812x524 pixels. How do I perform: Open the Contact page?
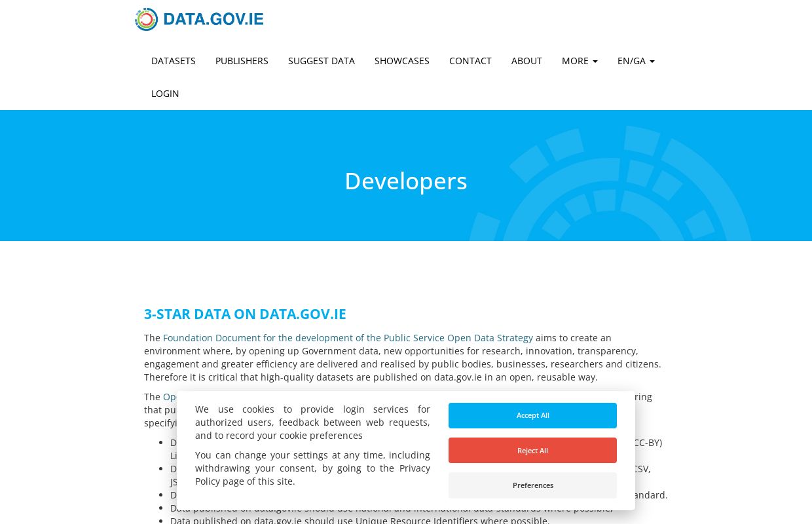pyautogui.click(x=470, y=61)
